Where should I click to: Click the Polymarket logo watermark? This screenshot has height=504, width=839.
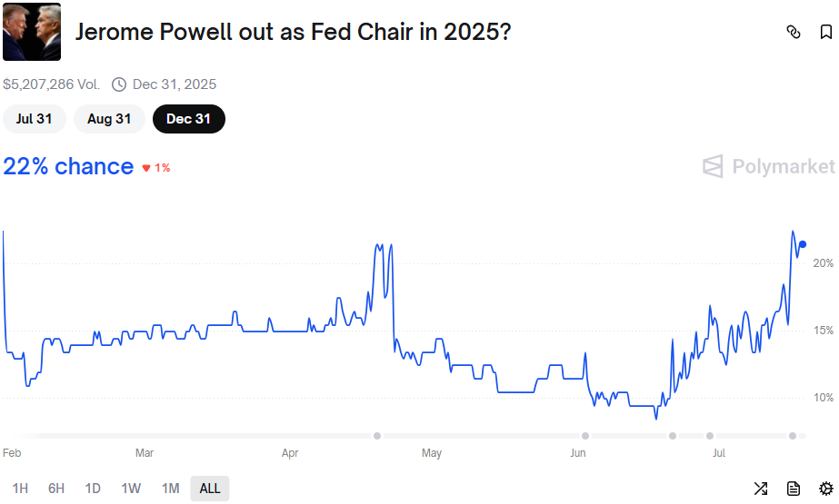pos(769,166)
